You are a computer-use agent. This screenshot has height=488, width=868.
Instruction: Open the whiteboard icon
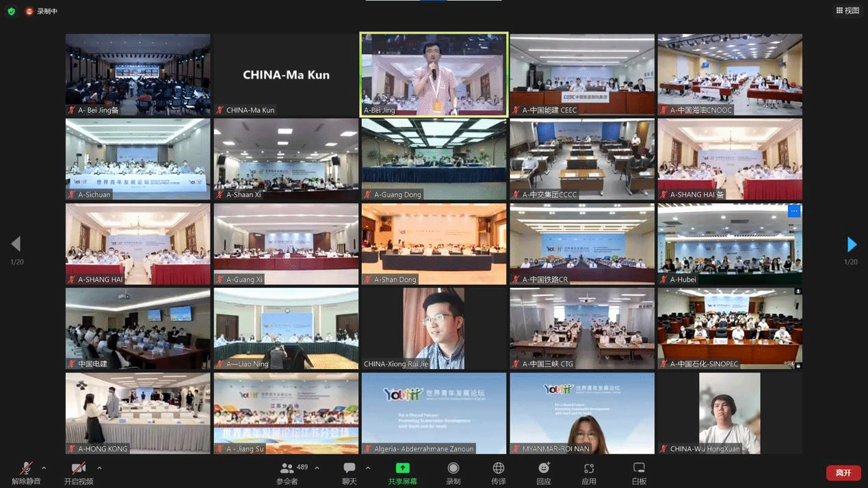[x=639, y=468]
